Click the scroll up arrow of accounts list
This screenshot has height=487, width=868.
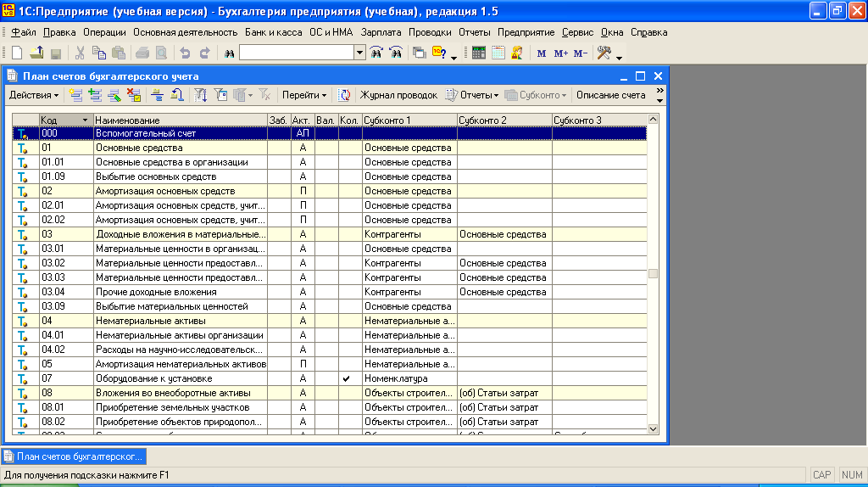[654, 119]
